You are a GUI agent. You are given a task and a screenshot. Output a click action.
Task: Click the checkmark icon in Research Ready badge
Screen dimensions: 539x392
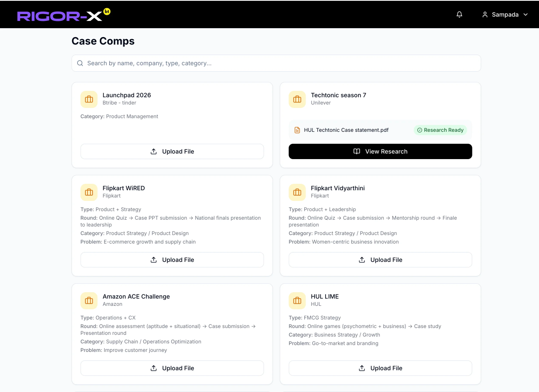(x=420, y=130)
